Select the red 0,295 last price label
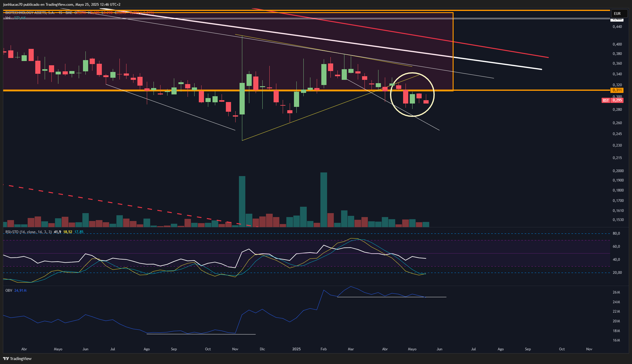This screenshot has height=364, width=632. click(x=617, y=100)
